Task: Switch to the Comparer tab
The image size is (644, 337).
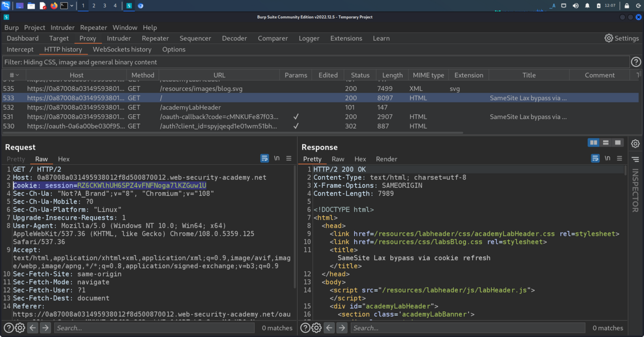Action: (x=273, y=38)
